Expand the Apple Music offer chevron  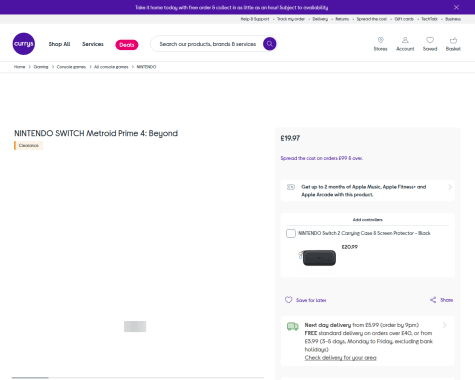pos(450,187)
